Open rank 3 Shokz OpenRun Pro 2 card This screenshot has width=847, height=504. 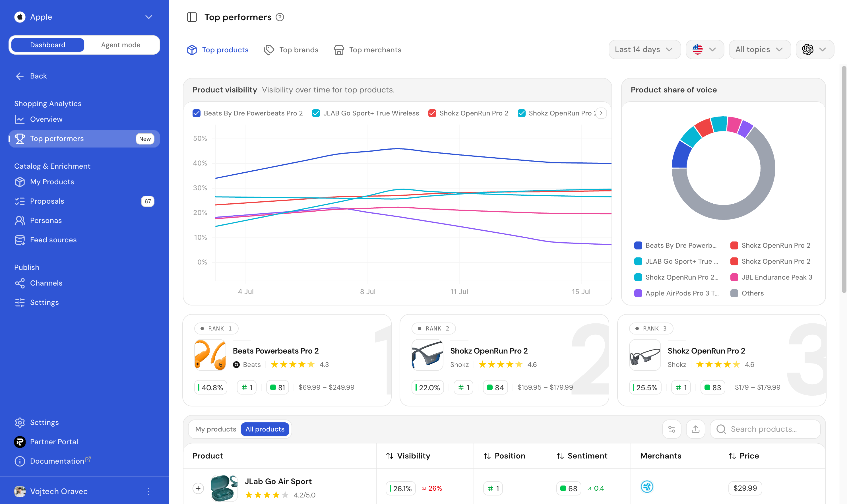[x=721, y=360]
